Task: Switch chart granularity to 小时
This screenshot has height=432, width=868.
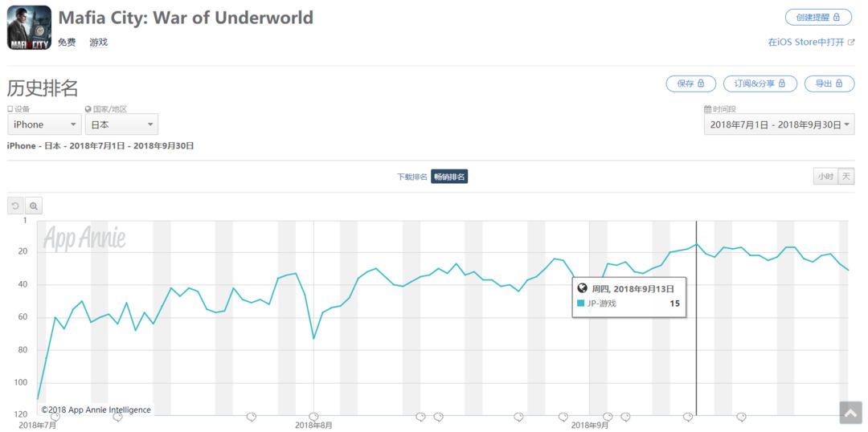Action: click(x=825, y=177)
